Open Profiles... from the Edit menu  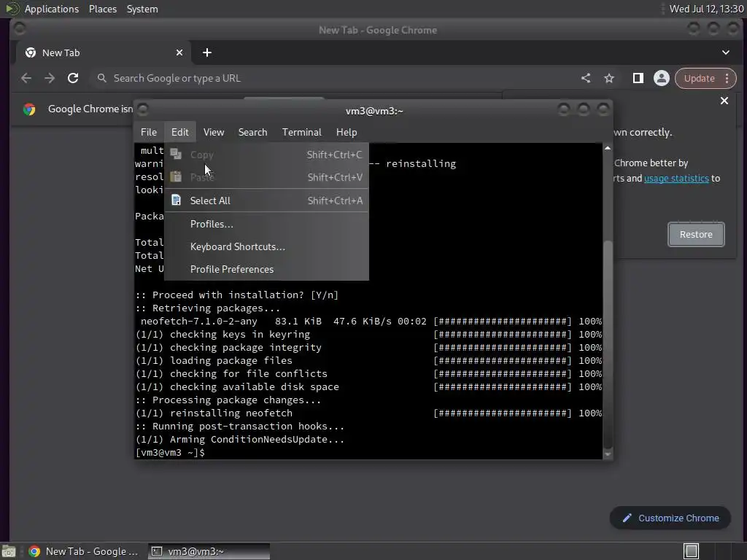tap(267, 224)
